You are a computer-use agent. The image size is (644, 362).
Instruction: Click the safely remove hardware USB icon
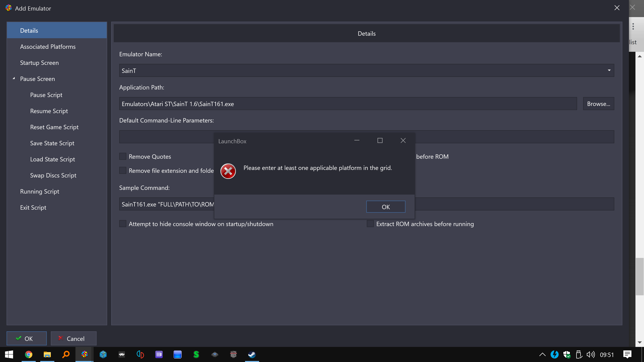(579, 354)
